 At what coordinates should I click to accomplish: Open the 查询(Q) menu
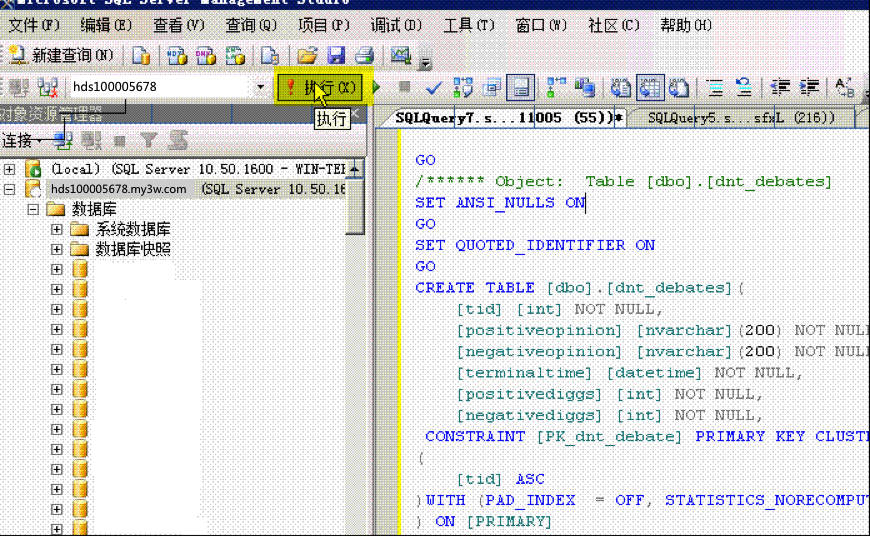point(251,26)
